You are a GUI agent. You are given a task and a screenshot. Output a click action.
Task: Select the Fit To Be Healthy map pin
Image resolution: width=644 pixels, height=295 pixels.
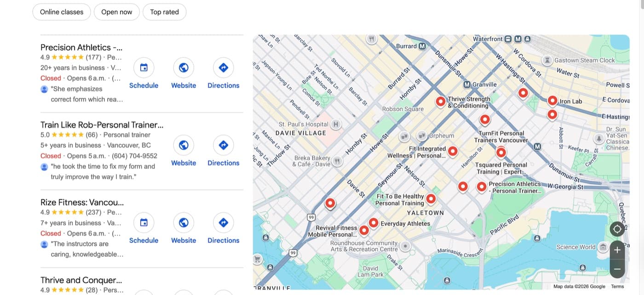(x=431, y=199)
